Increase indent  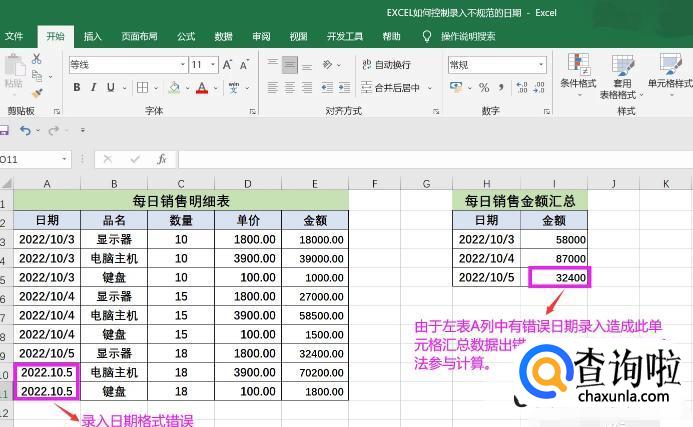pos(344,88)
